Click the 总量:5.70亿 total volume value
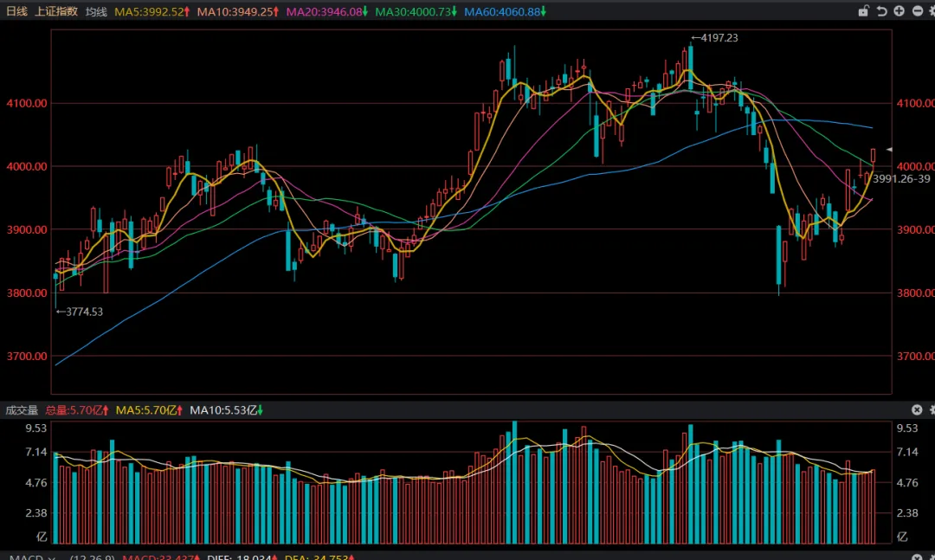This screenshot has width=935, height=560. (78, 409)
